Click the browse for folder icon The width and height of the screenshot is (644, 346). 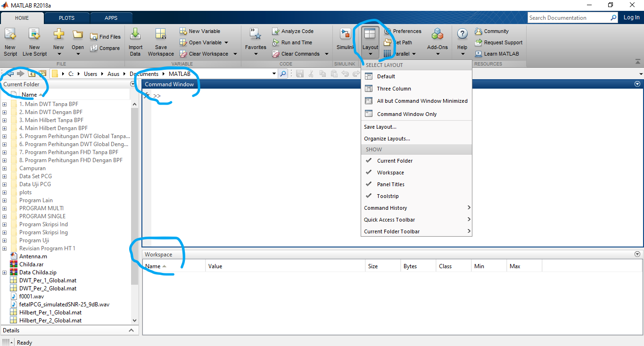tap(42, 74)
